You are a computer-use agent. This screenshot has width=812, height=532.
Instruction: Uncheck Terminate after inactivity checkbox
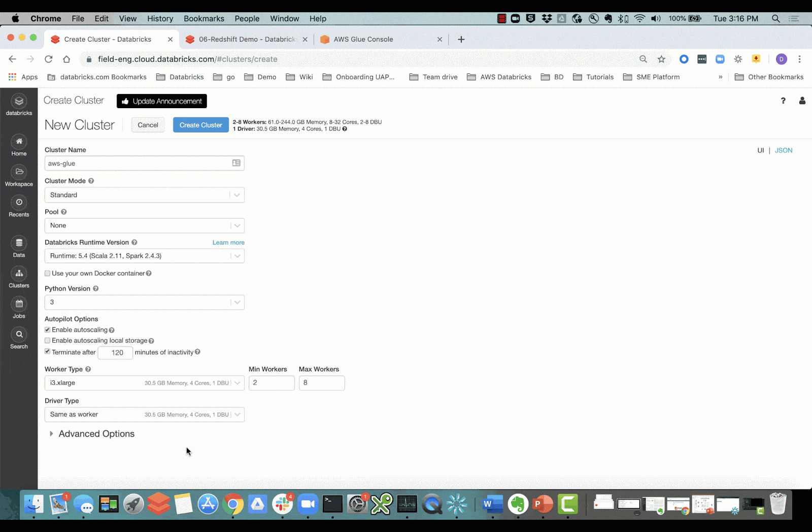pyautogui.click(x=47, y=352)
